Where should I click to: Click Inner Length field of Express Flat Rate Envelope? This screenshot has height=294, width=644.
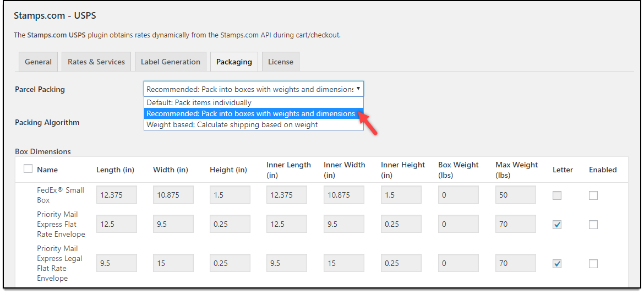287,224
